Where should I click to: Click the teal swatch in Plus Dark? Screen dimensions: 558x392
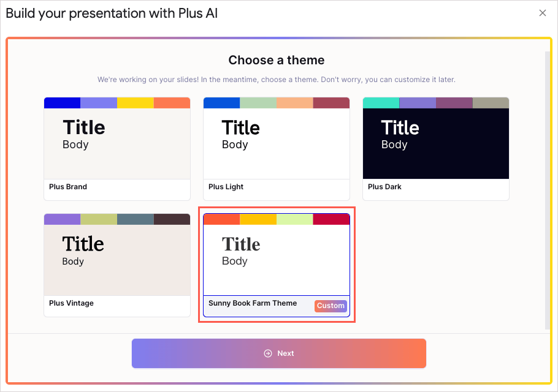pyautogui.click(x=381, y=103)
